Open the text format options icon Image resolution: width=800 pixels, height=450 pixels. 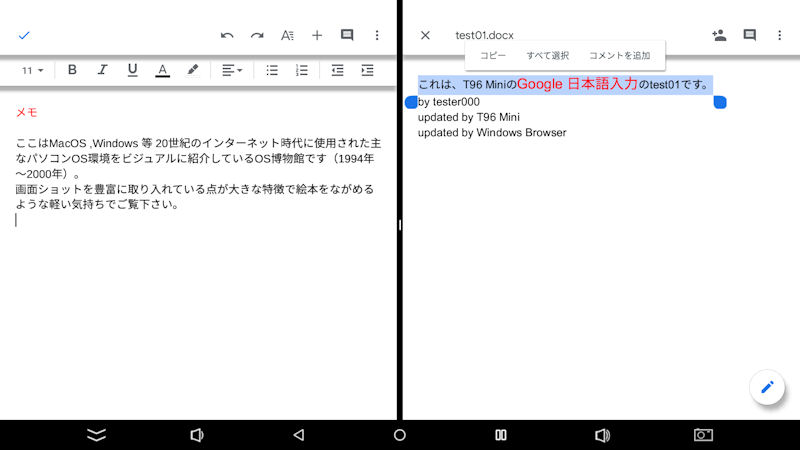287,35
